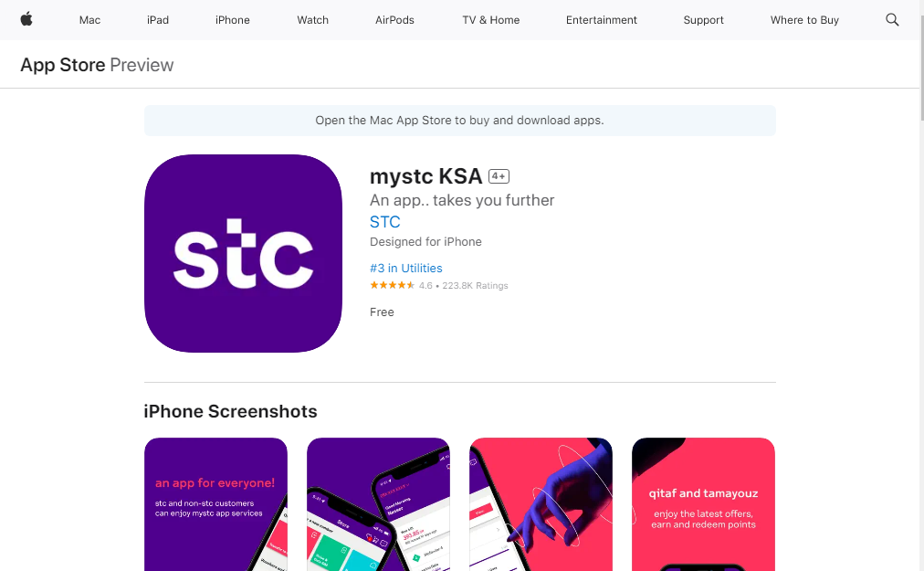Open the Mac menu item

tap(89, 20)
